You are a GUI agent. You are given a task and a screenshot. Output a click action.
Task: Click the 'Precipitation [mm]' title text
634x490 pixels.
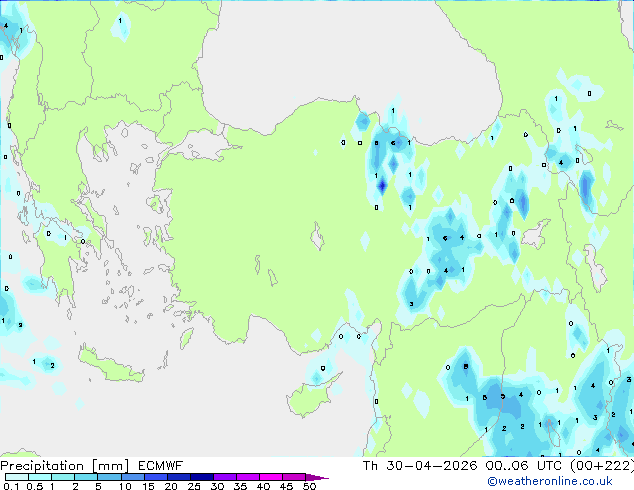(x=65, y=466)
